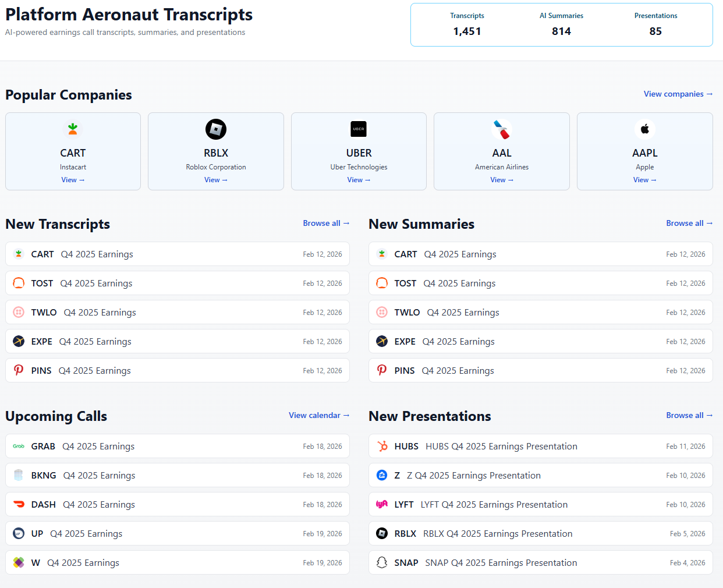Open TOST Q4 2025 Earnings transcript row

pyautogui.click(x=178, y=283)
